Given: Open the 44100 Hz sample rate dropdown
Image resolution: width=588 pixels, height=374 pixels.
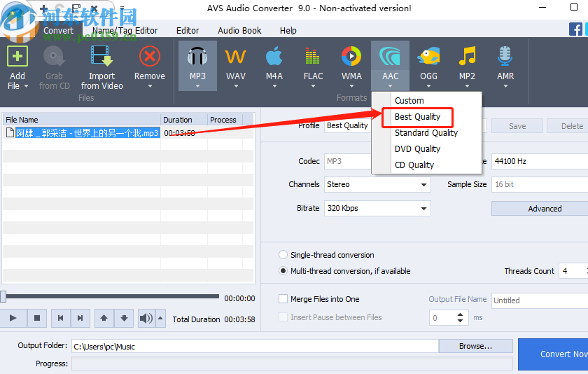Looking at the screenshot, I should click(x=540, y=161).
